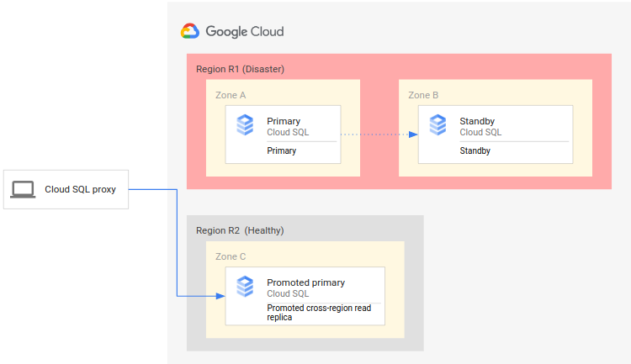Click Cloud SQL subtitle under Primary title

(288, 132)
